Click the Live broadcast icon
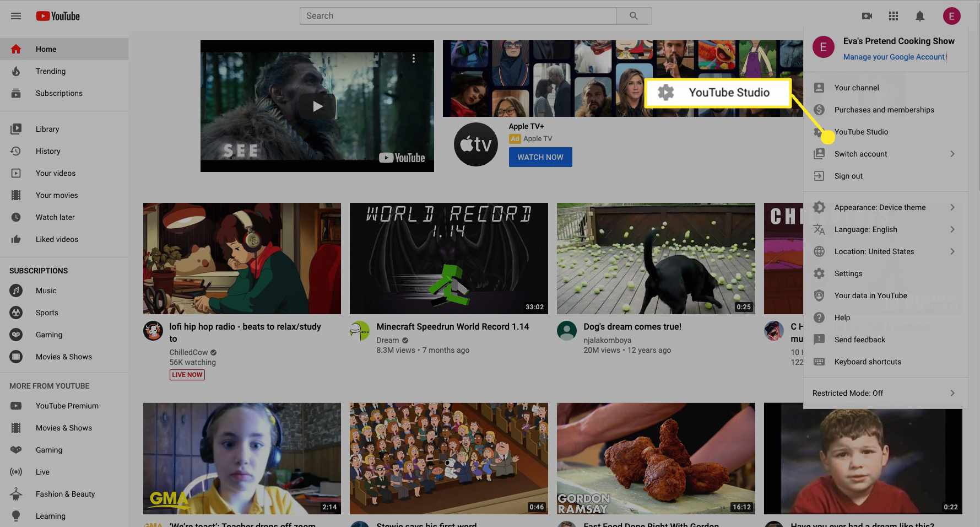Screen dimensions: 980x527 (16, 472)
